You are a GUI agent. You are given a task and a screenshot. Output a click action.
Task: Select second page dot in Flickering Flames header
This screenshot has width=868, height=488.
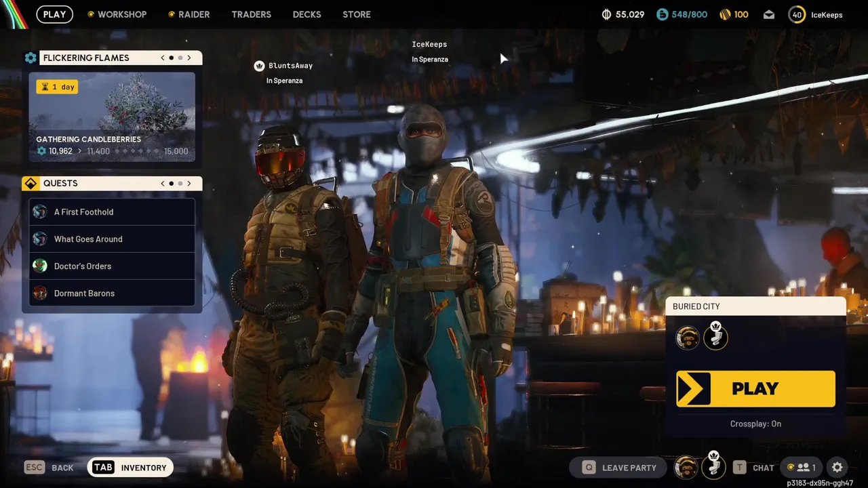pos(180,58)
